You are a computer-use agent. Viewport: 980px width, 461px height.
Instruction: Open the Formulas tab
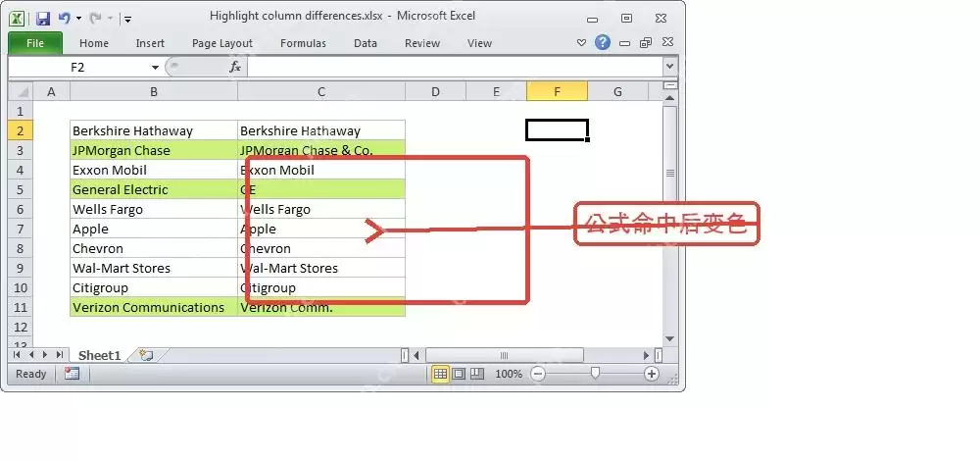coord(303,43)
